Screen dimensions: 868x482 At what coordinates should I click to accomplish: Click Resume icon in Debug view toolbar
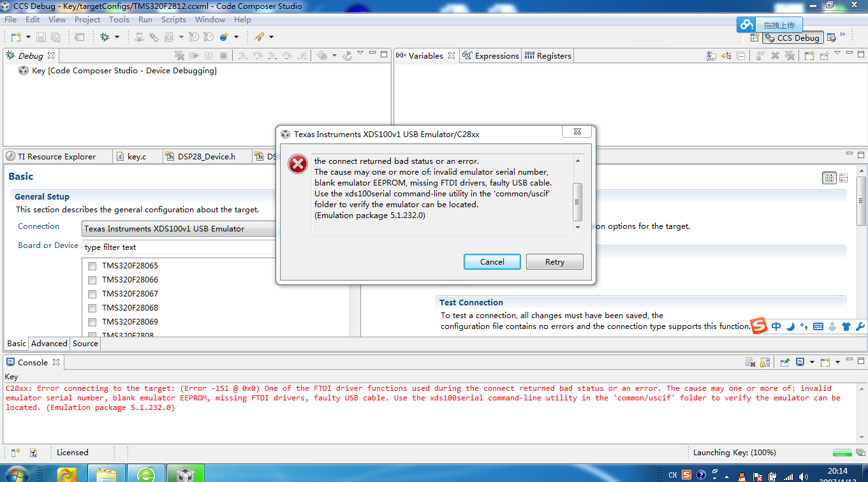coord(195,56)
